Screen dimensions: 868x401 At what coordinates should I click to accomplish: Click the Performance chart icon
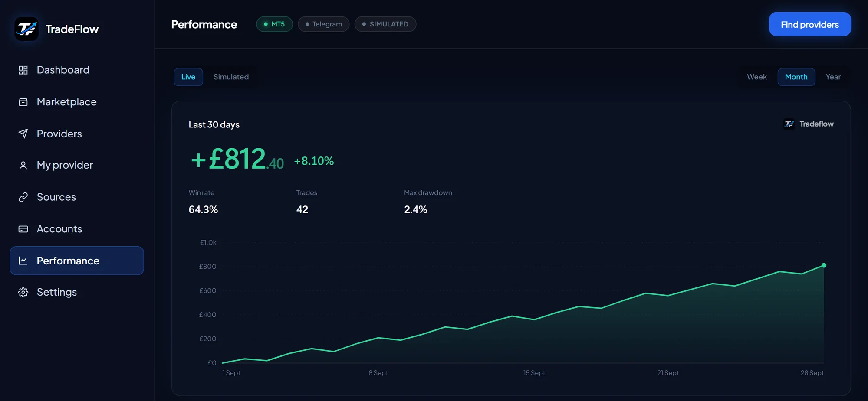click(x=23, y=261)
